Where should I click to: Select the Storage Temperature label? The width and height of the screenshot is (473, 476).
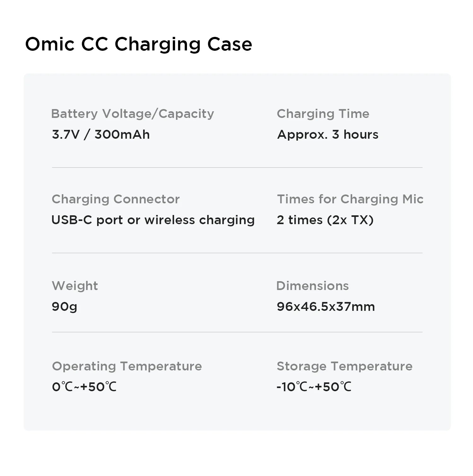[344, 366]
